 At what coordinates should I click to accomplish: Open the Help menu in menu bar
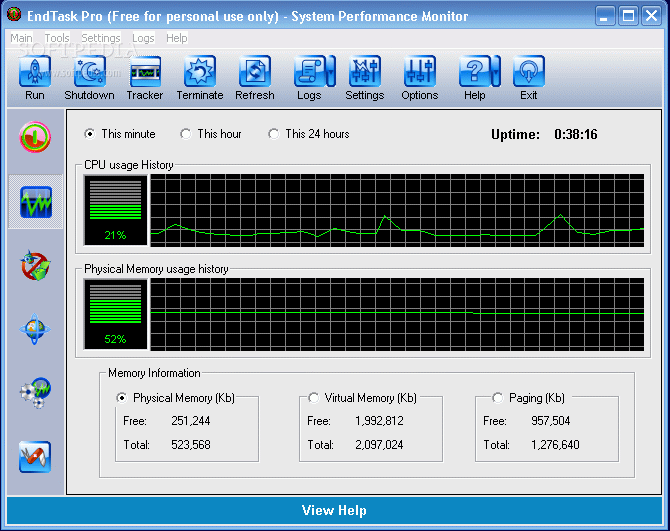[x=177, y=38]
